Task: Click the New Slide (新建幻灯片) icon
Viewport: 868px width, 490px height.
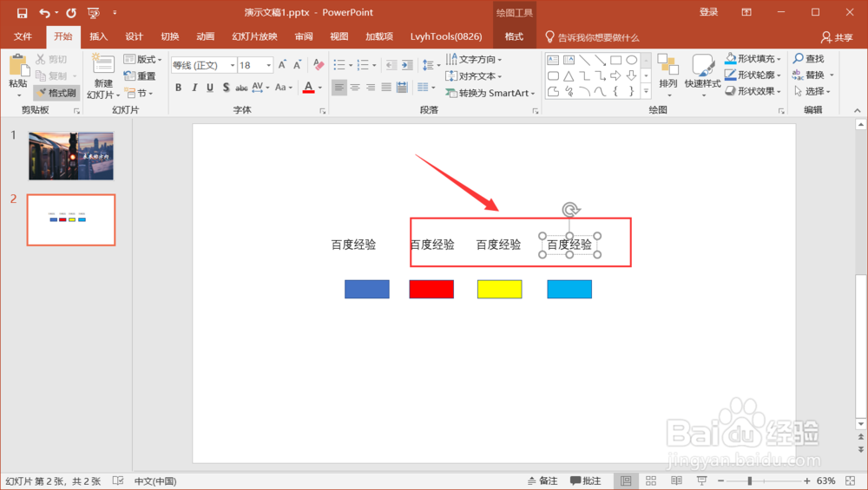Action: tap(103, 65)
